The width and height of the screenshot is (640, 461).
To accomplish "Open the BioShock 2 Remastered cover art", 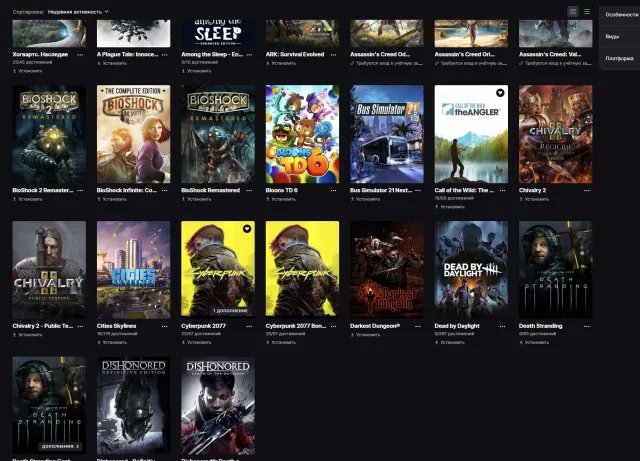I will tap(49, 134).
